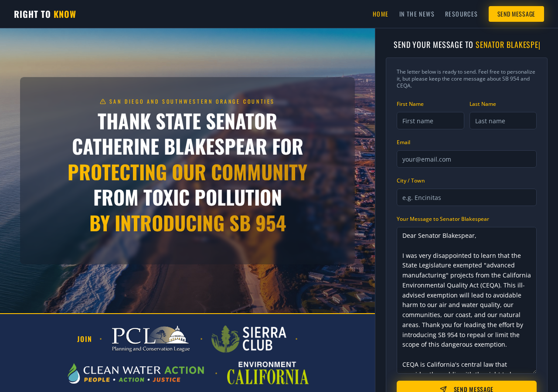
Task: Click inside the message to Senator Blakespear
Action: click(466, 300)
